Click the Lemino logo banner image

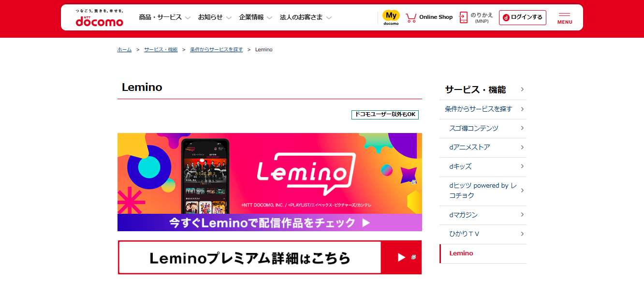[x=270, y=173]
